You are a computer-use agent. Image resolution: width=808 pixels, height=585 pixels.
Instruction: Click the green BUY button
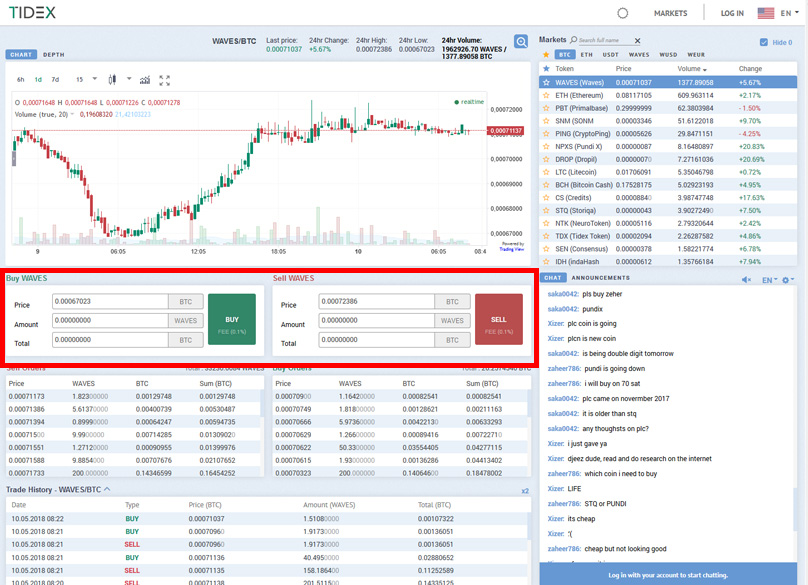pos(232,320)
